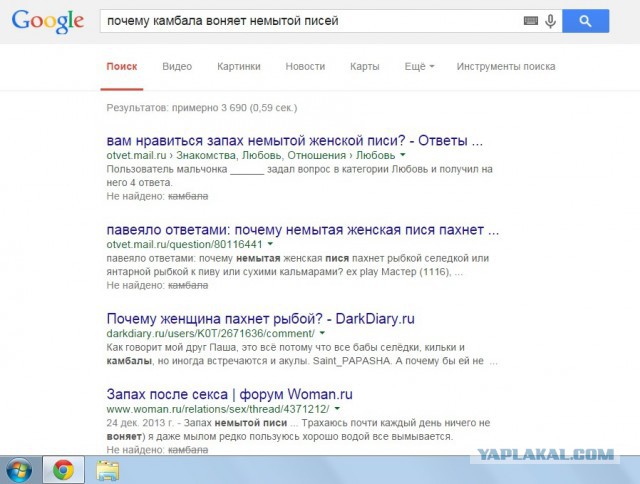Viewport: 640px width, 484px height.
Task: Click the Windows Start button
Action: pos(19,471)
